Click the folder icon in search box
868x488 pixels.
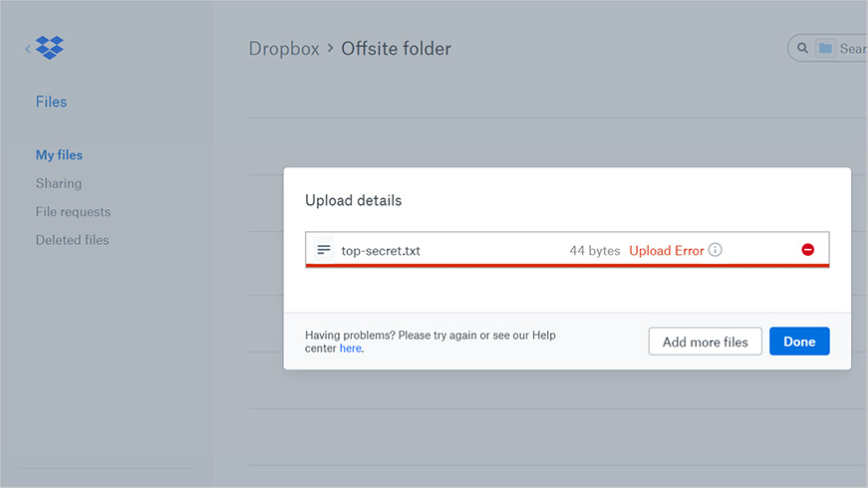pyautogui.click(x=825, y=48)
